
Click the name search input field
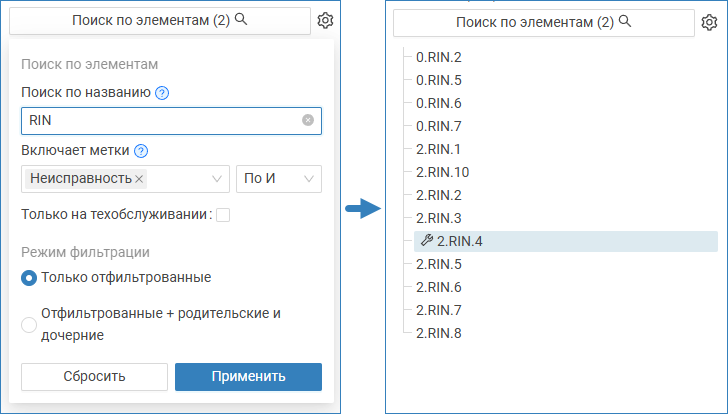pyautogui.click(x=160, y=121)
